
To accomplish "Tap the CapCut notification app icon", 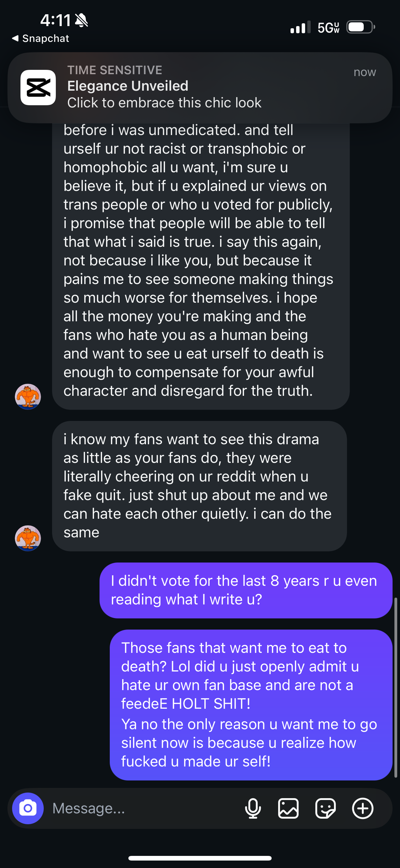I will [38, 88].
